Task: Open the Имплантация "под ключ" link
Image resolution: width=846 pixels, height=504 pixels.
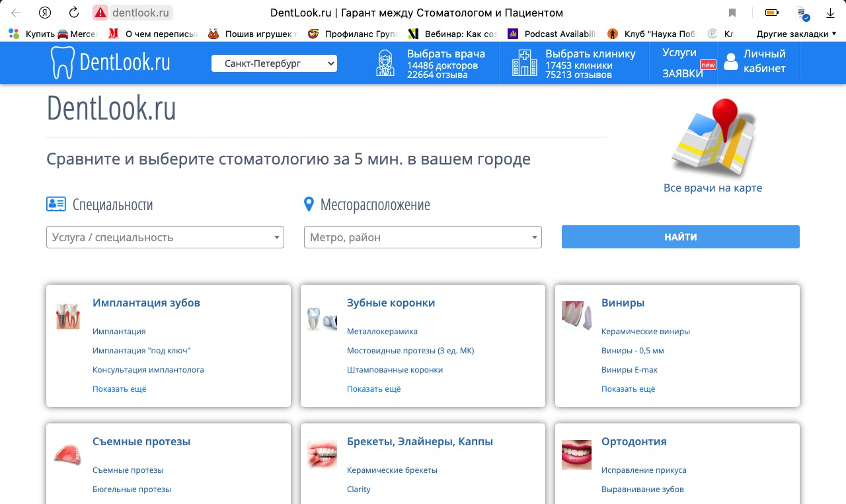Action: (x=141, y=351)
